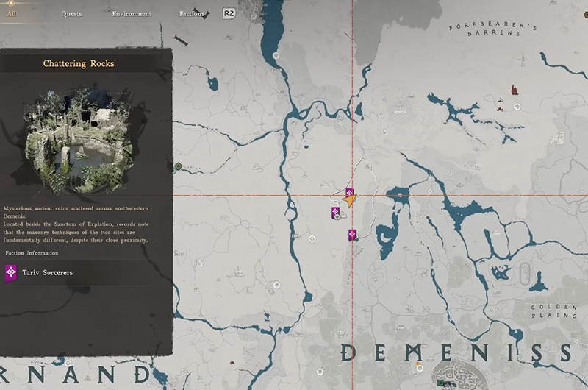
Task: Switch to the Factions filter tab
Action: (193, 13)
